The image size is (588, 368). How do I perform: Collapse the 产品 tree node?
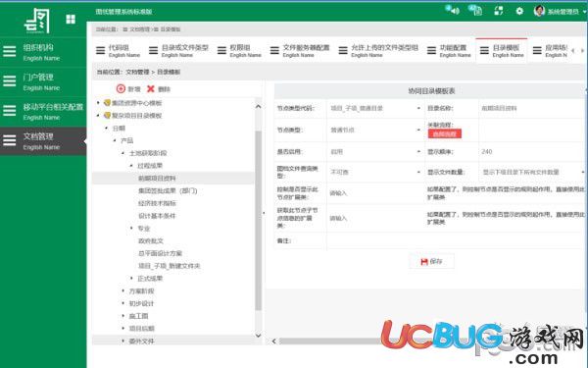click(115, 140)
